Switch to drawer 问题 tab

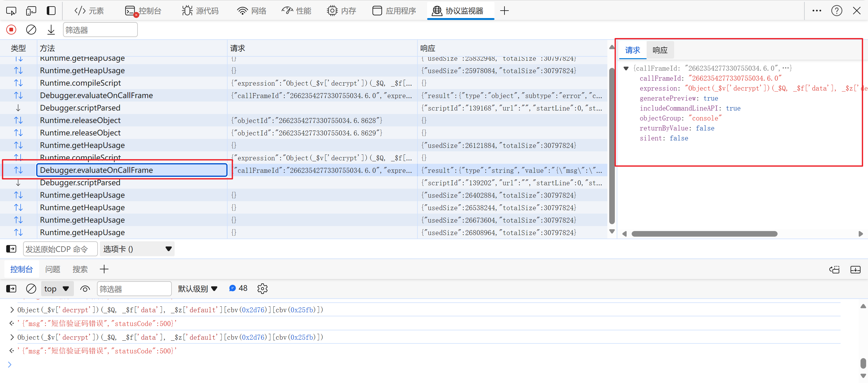pos(53,269)
